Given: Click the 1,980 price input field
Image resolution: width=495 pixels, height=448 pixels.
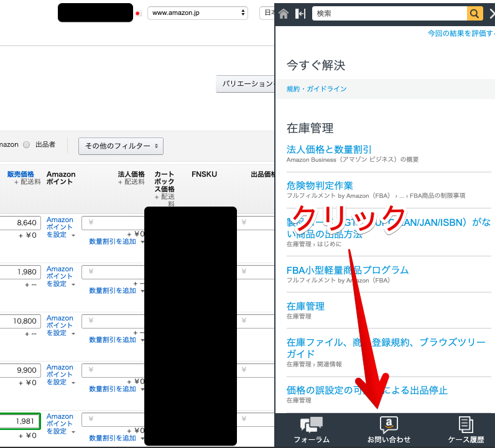Looking at the screenshot, I should click(20, 272).
